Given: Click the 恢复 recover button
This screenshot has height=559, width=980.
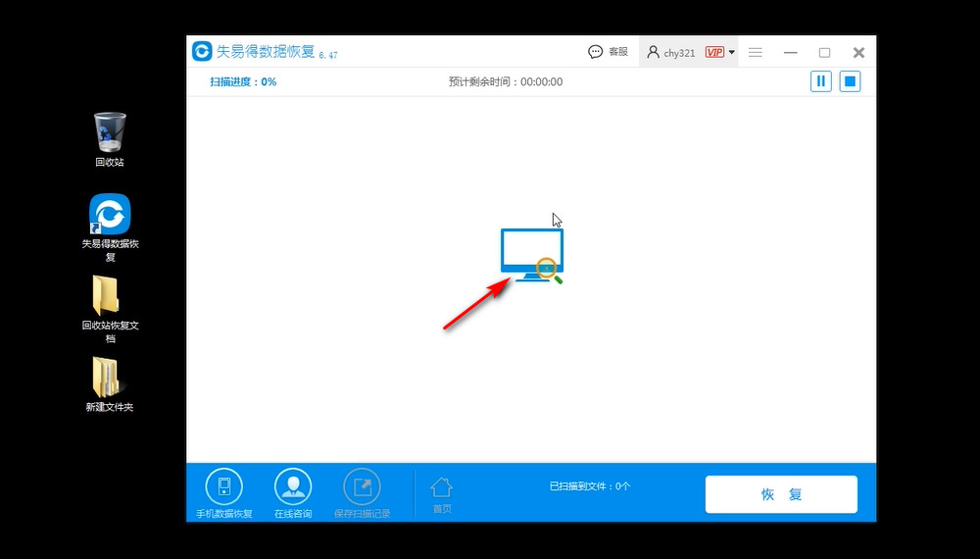Looking at the screenshot, I should click(781, 494).
